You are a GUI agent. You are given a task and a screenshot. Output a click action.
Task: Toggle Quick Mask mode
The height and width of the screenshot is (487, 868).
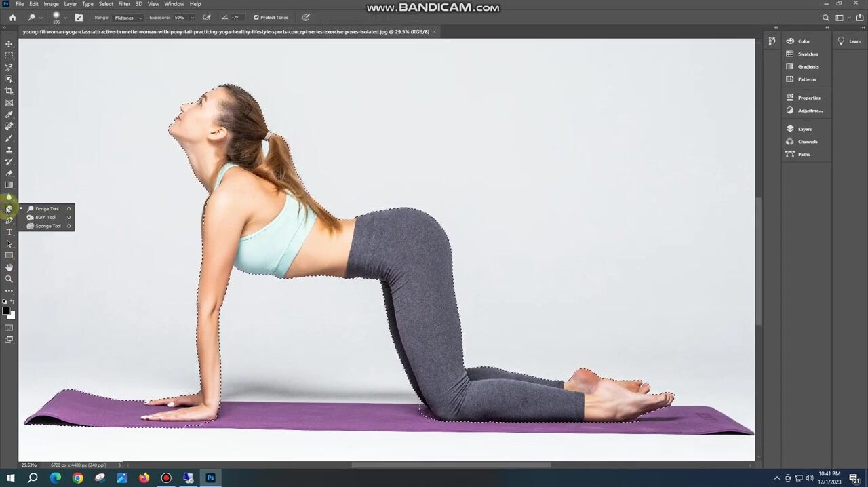pyautogui.click(x=9, y=328)
